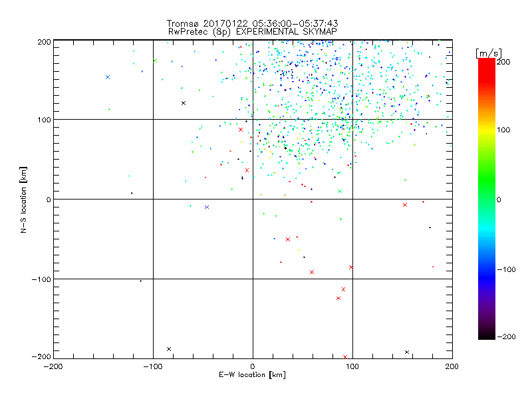Click the E-W location [km] axis label
The image size is (532, 399).
point(252,374)
